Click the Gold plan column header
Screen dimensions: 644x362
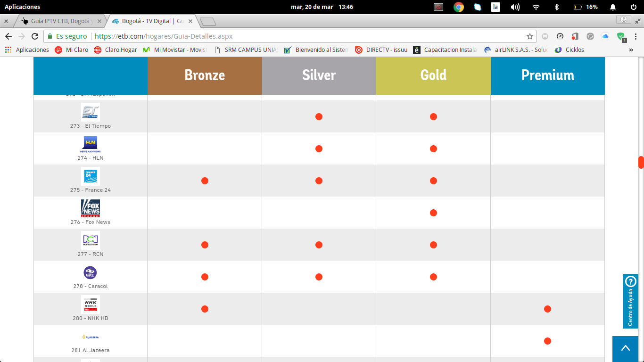pyautogui.click(x=433, y=75)
